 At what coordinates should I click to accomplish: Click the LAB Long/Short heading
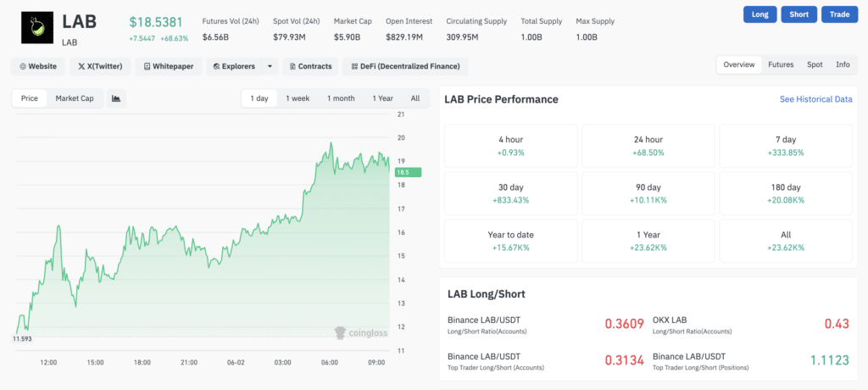486,294
